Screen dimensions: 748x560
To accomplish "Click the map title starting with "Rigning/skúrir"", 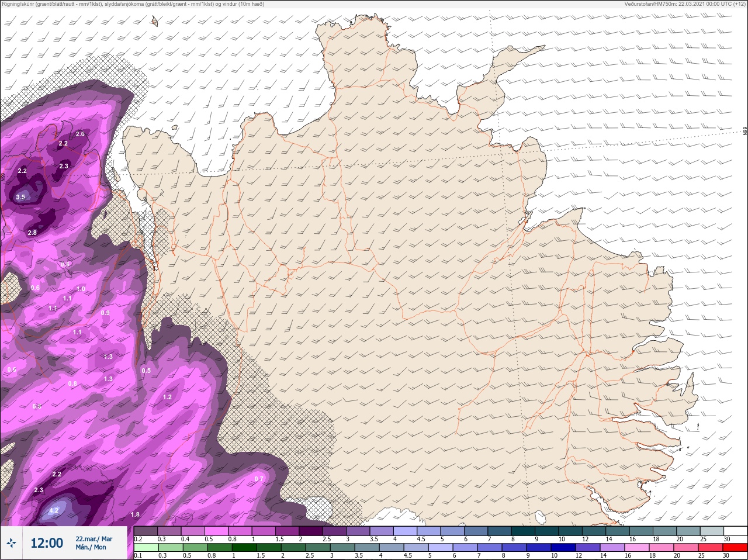I will click(x=133, y=4).
